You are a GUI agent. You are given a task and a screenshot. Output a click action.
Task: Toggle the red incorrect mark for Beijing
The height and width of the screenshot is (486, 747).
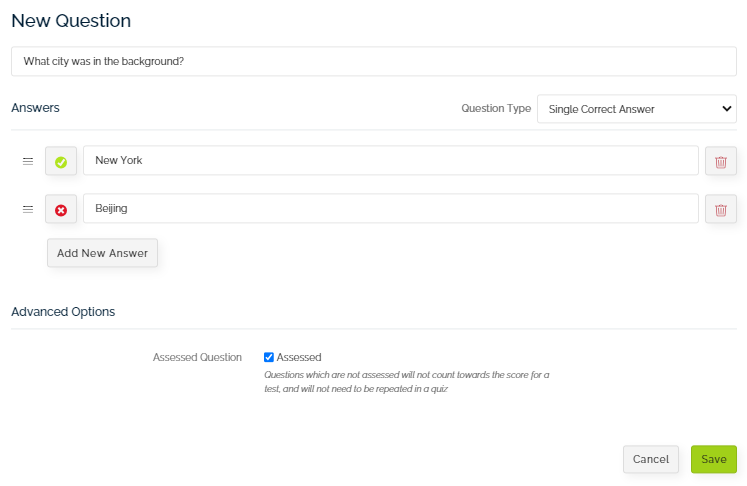pos(61,209)
